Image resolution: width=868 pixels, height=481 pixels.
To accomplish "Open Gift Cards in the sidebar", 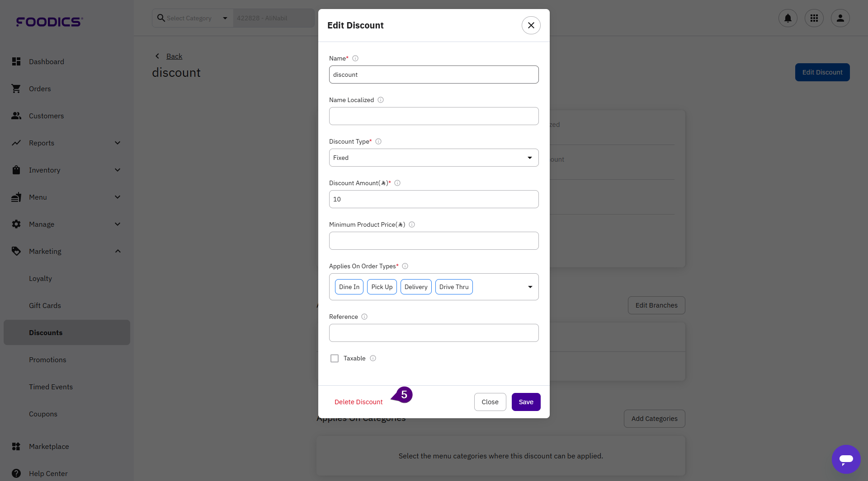I will click(45, 305).
